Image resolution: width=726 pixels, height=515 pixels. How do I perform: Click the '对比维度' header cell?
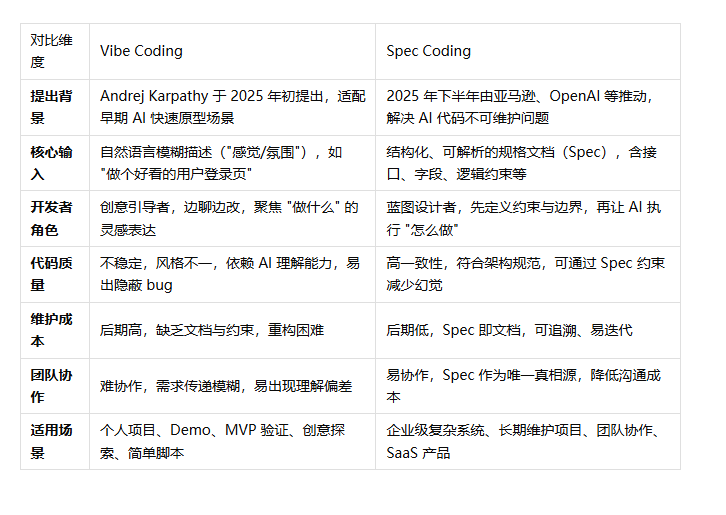[x=55, y=51]
